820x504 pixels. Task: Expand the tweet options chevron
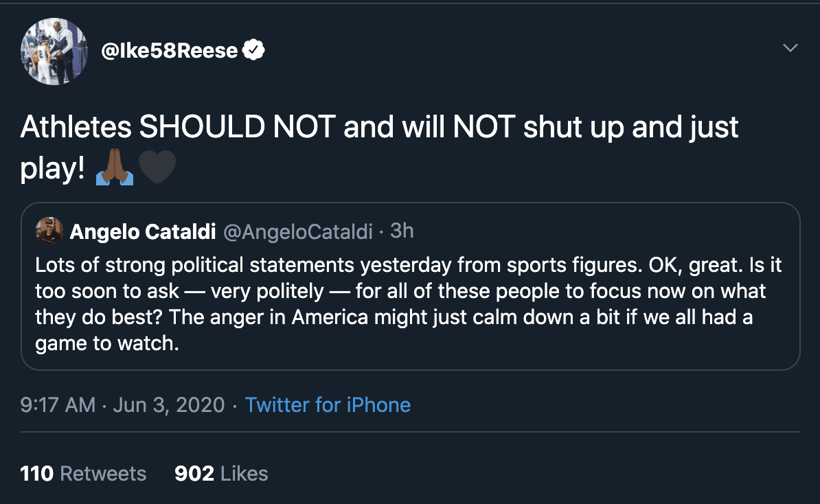click(x=790, y=48)
